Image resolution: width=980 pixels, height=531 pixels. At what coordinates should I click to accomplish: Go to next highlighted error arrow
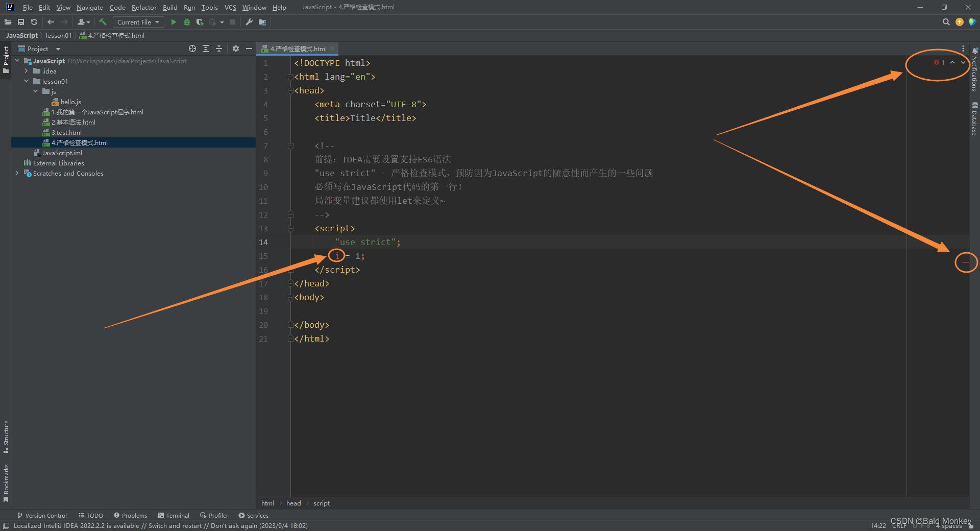(x=963, y=62)
